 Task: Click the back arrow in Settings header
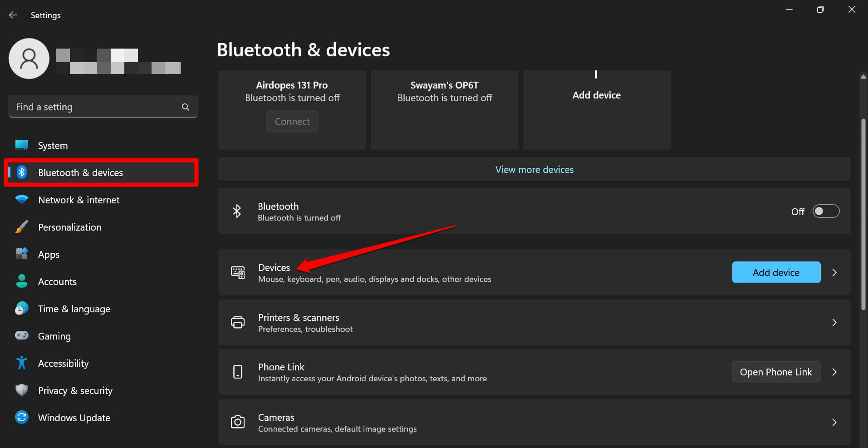[x=13, y=15]
